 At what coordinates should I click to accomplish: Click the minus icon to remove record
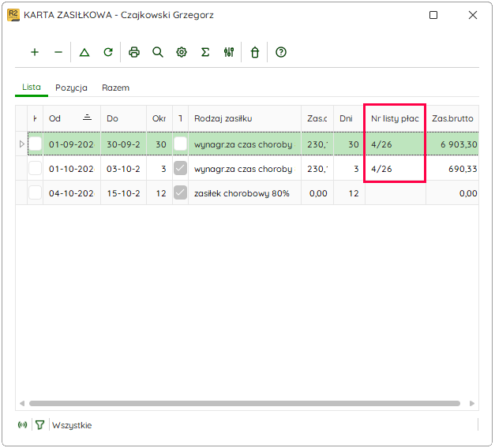coord(58,52)
